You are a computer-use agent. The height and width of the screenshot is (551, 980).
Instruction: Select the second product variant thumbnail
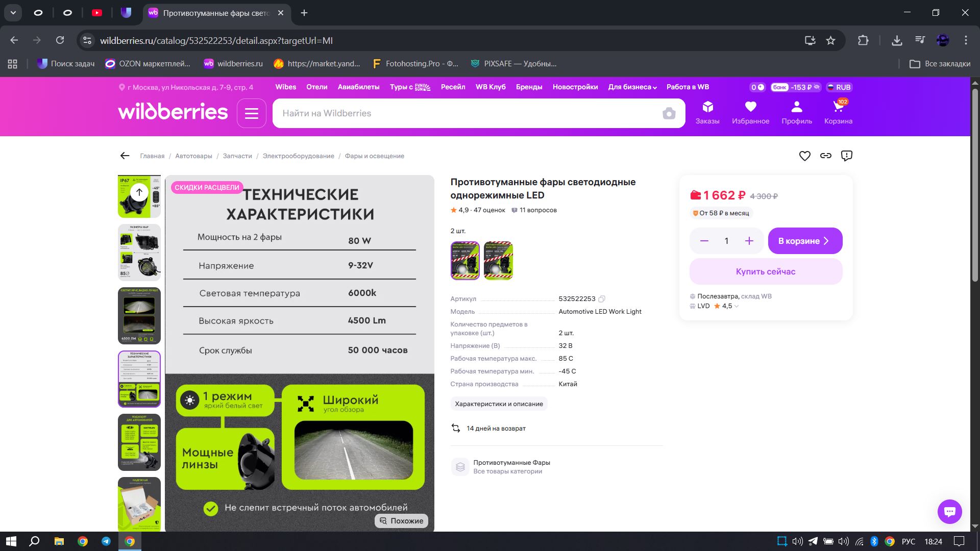click(x=498, y=261)
